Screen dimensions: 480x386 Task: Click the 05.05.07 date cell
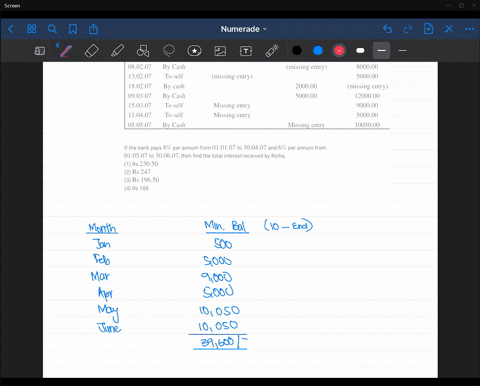pyautogui.click(x=140, y=125)
